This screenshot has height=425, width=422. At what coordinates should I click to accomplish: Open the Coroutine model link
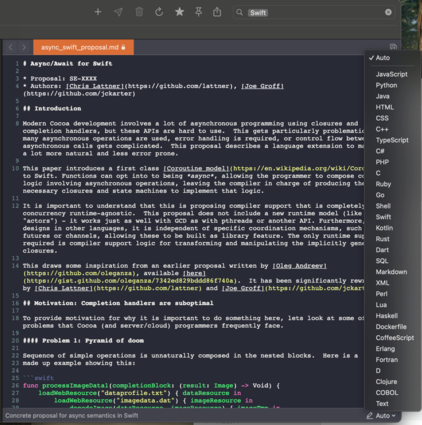click(196, 168)
